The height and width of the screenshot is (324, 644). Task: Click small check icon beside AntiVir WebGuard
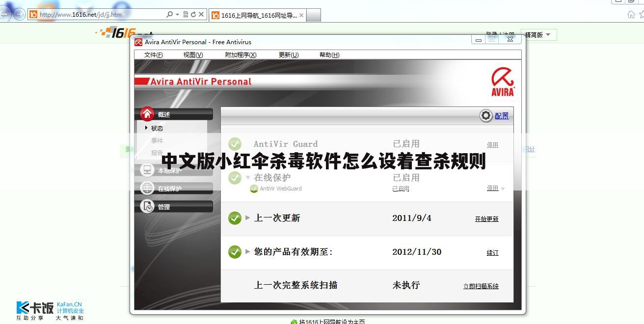pos(254,189)
